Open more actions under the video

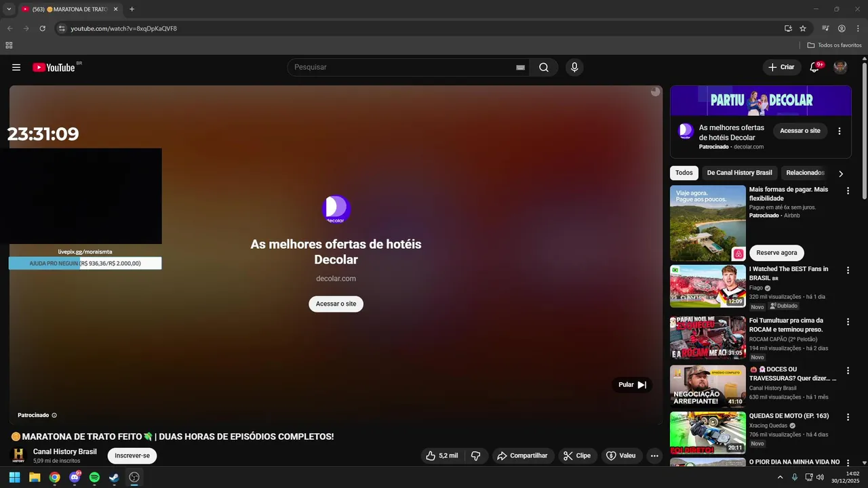(654, 455)
